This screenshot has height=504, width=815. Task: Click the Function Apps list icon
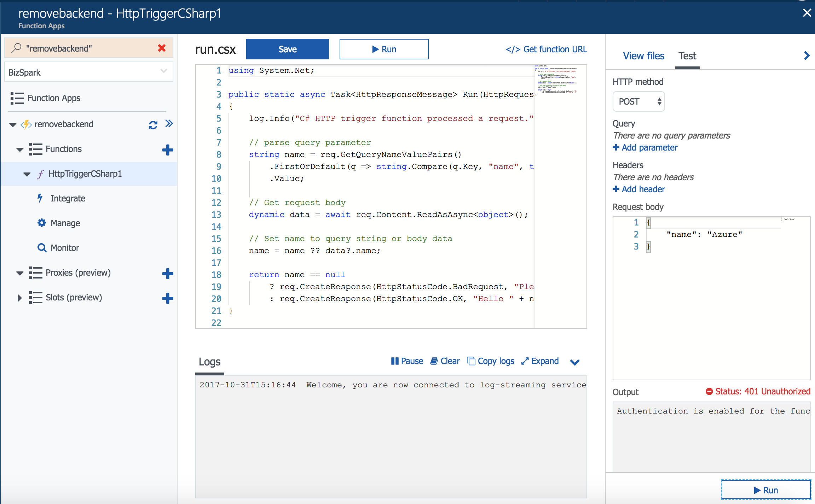pos(17,98)
